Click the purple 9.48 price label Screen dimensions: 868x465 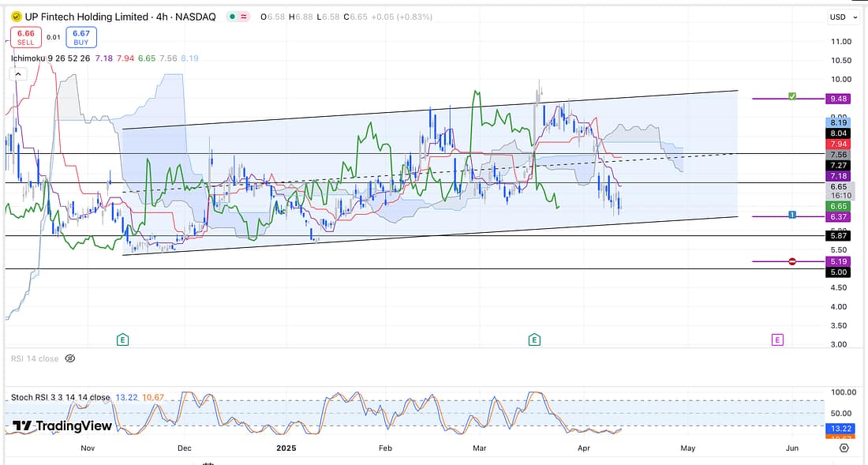[x=839, y=99]
